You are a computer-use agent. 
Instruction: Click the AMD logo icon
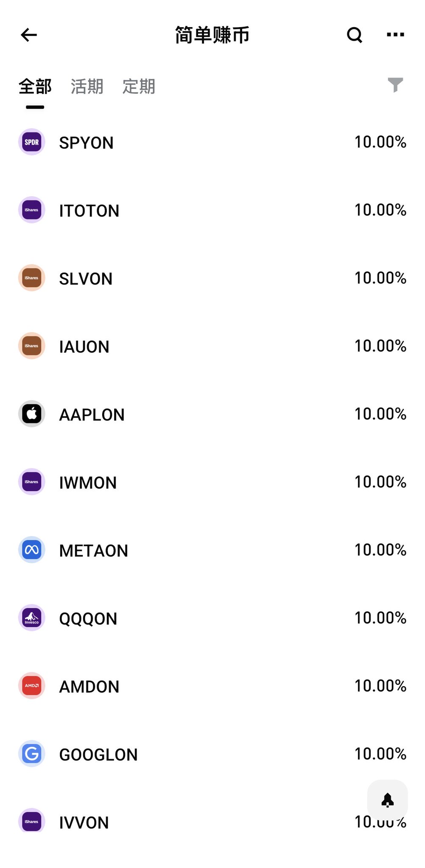(32, 686)
